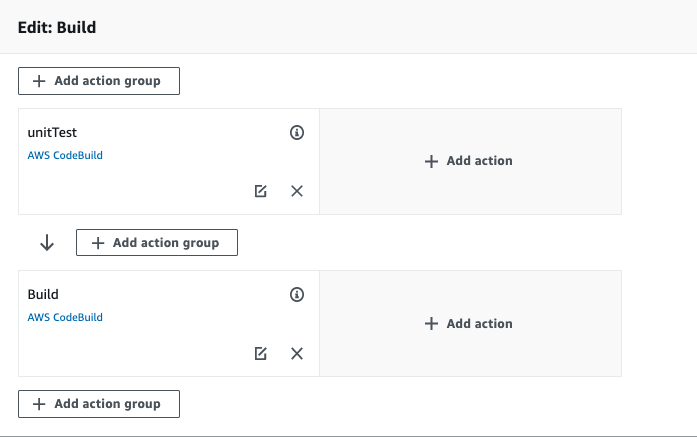Add action group above unitTest

pyautogui.click(x=98, y=81)
